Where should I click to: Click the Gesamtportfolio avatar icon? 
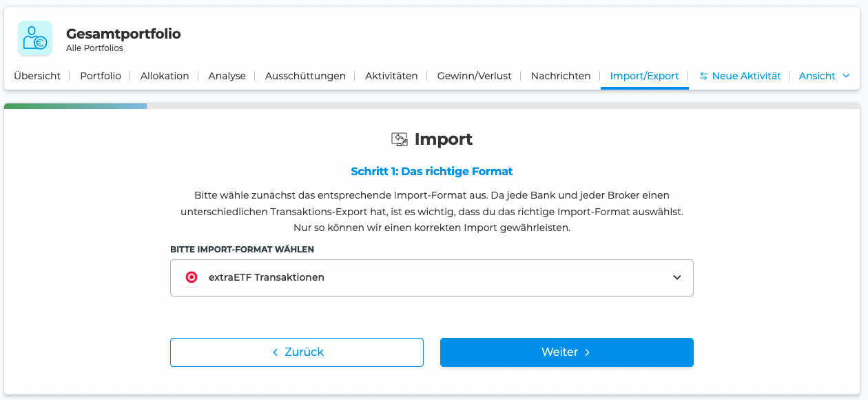(x=35, y=39)
